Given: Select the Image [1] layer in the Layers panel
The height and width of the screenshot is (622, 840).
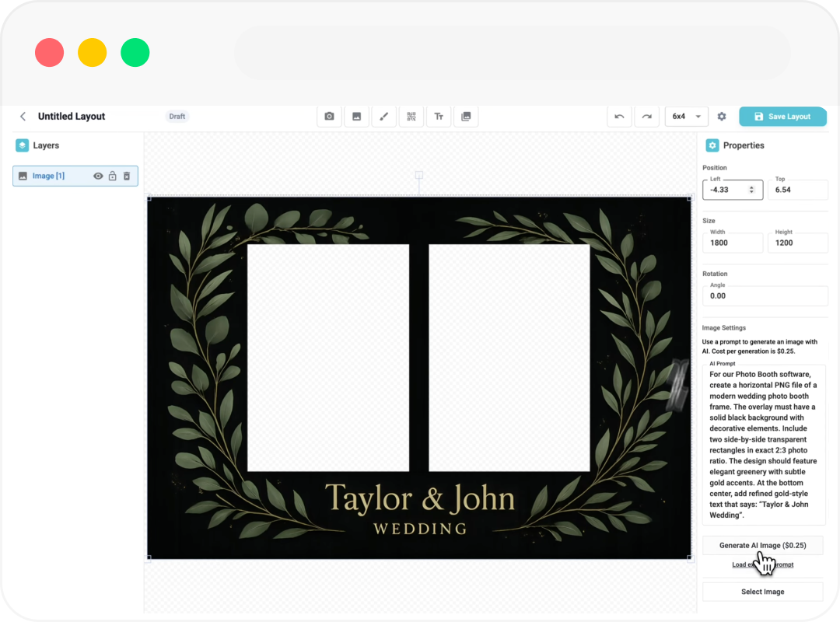Looking at the screenshot, I should click(48, 176).
